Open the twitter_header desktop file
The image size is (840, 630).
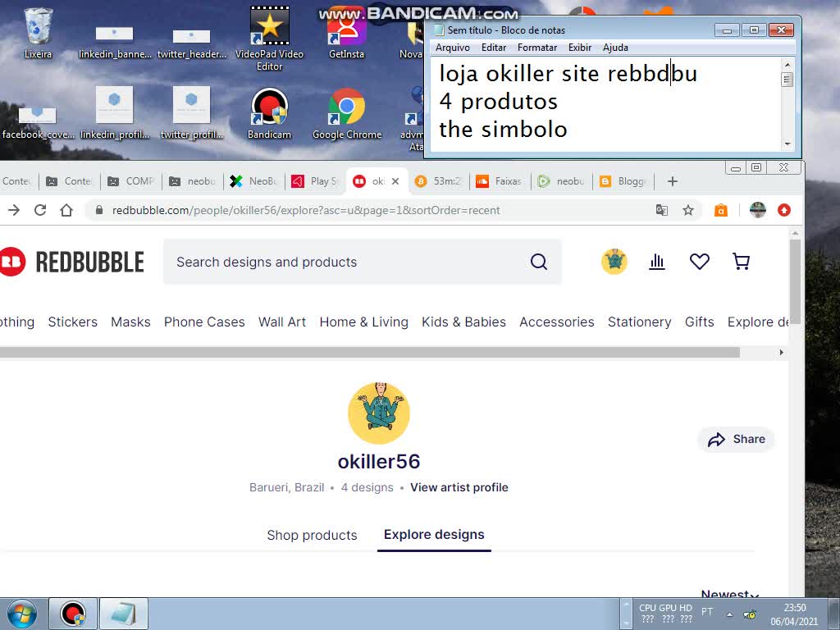191,42
